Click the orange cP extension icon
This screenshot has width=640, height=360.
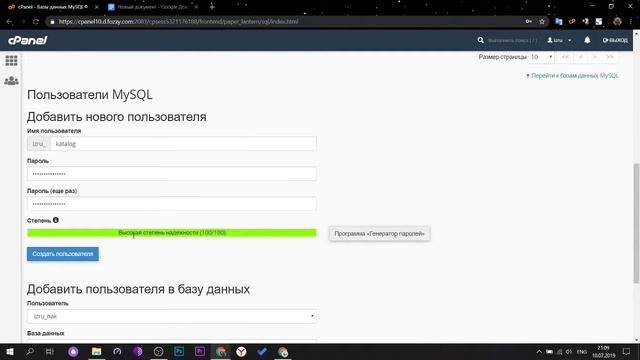point(572,21)
